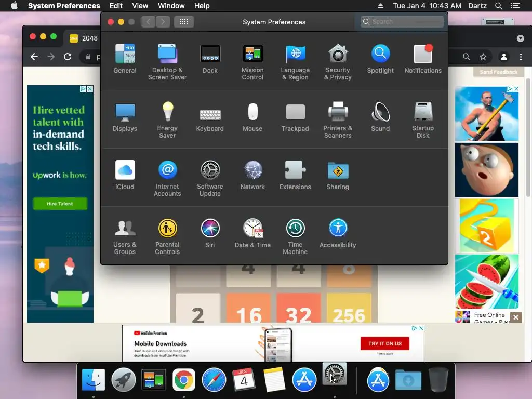Image resolution: width=532 pixels, height=399 pixels.
Task: Open the System Preferences app menu
Action: click(x=64, y=6)
